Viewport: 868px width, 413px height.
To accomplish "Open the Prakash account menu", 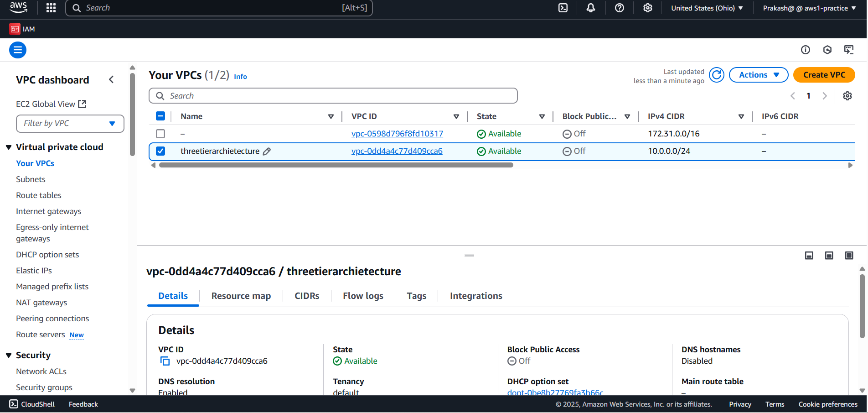I will tap(809, 8).
